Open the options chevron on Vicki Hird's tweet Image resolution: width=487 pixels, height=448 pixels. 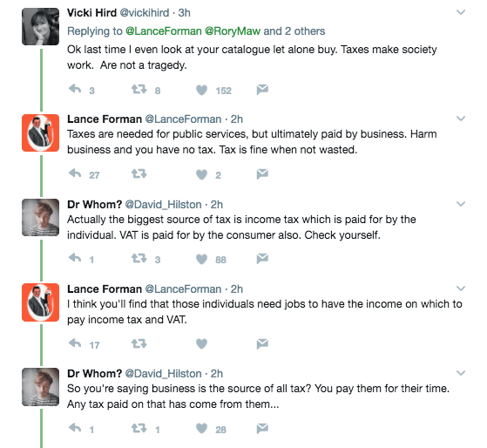[x=461, y=12]
